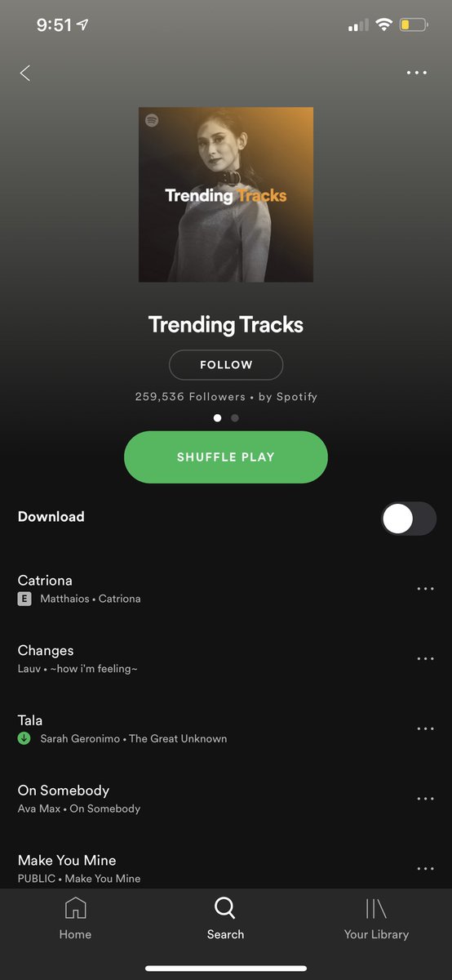
Task: Tap the battery indicator in status bar
Action: tap(413, 25)
